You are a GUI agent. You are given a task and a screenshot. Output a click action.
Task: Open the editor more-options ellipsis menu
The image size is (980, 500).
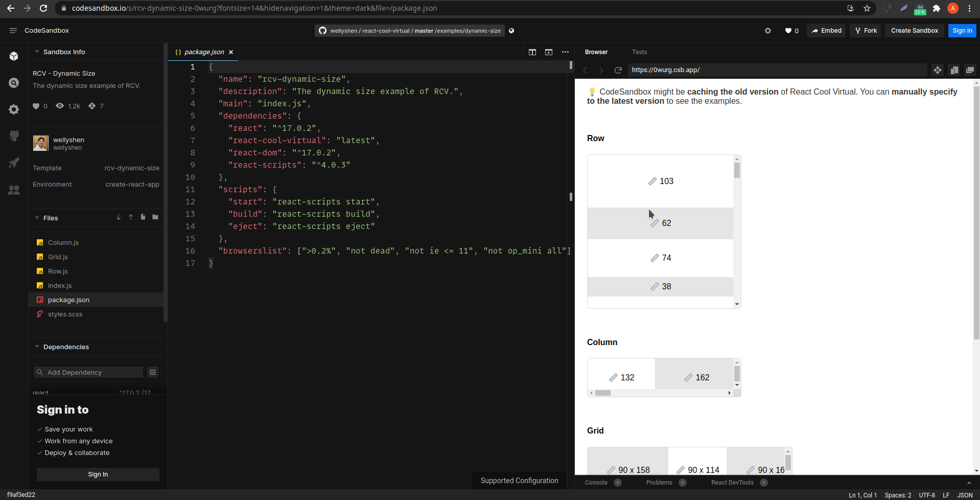[565, 52]
